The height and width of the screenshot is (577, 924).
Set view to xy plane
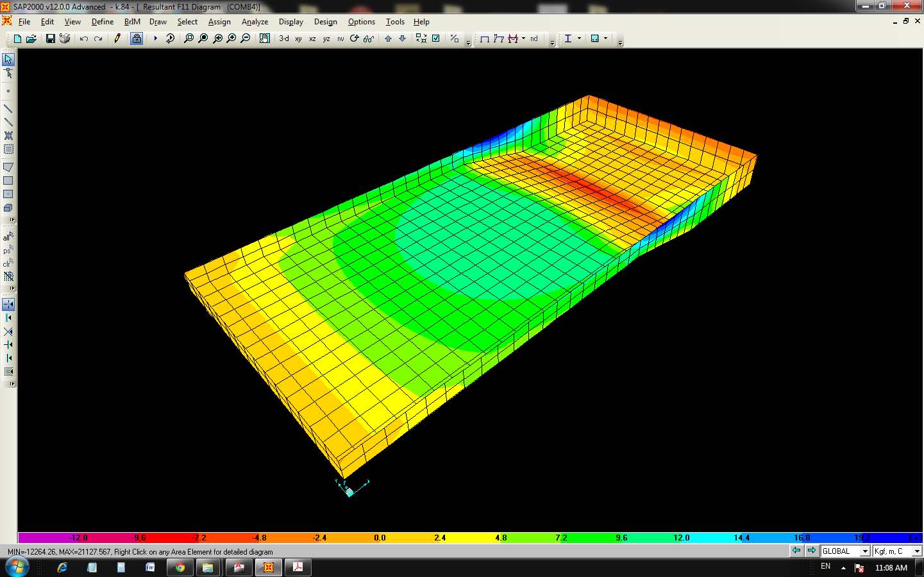pyautogui.click(x=298, y=38)
